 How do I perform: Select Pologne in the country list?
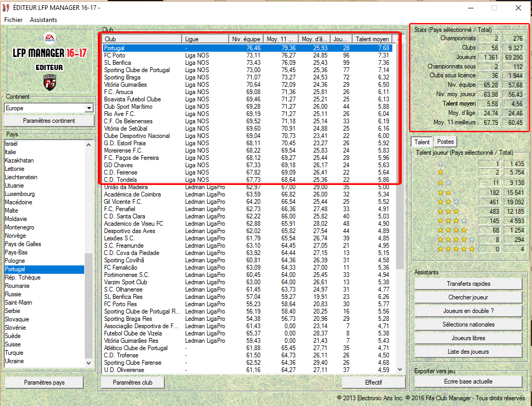pyautogui.click(x=44, y=261)
